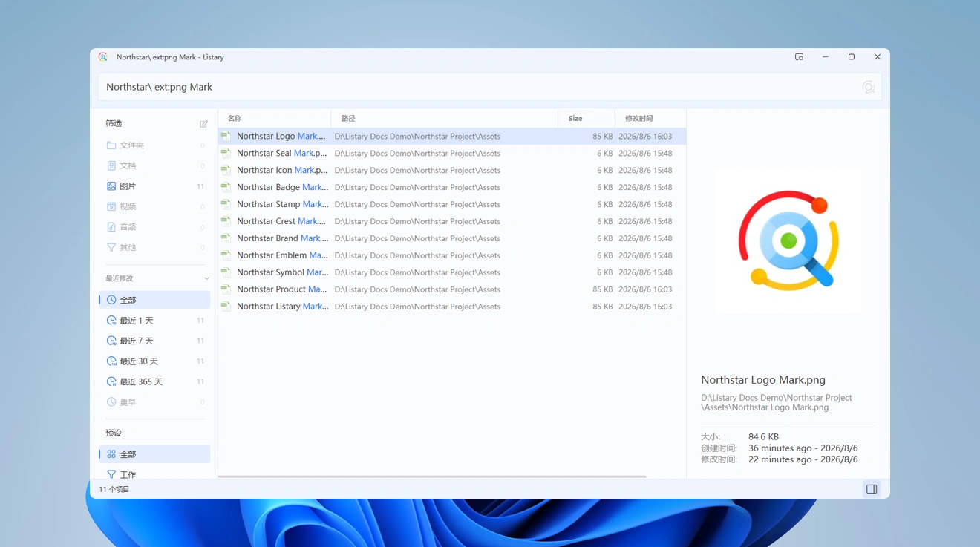Click PNG icon of Northstar Icon Mark row
980x547 pixels.
226,171
